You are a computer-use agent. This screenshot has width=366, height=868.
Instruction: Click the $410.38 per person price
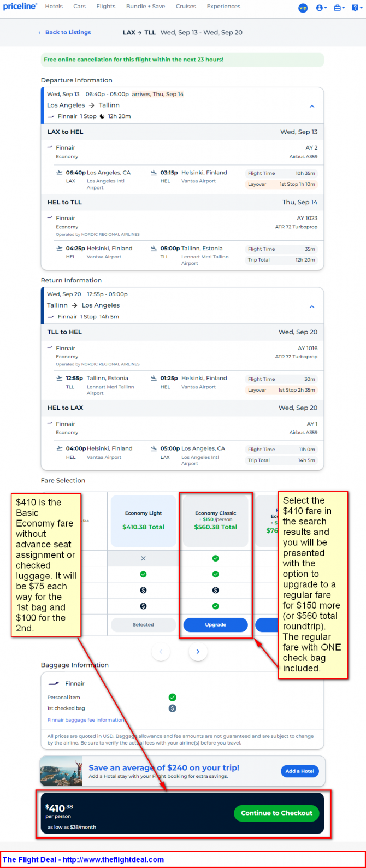click(59, 807)
